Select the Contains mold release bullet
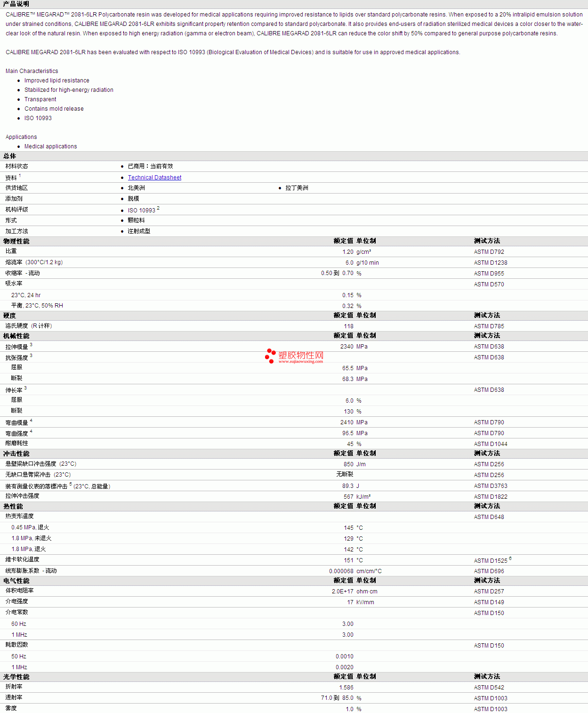588x713 pixels. coord(54,109)
